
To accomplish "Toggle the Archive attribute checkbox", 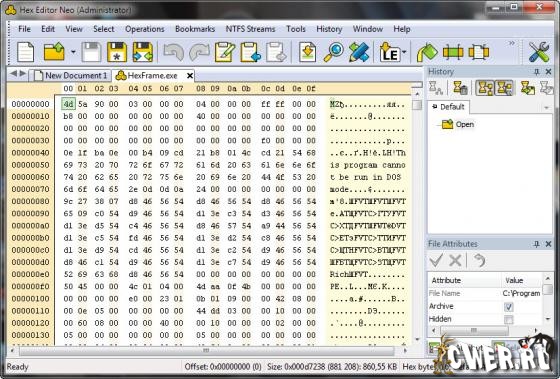I will pos(509,306).
